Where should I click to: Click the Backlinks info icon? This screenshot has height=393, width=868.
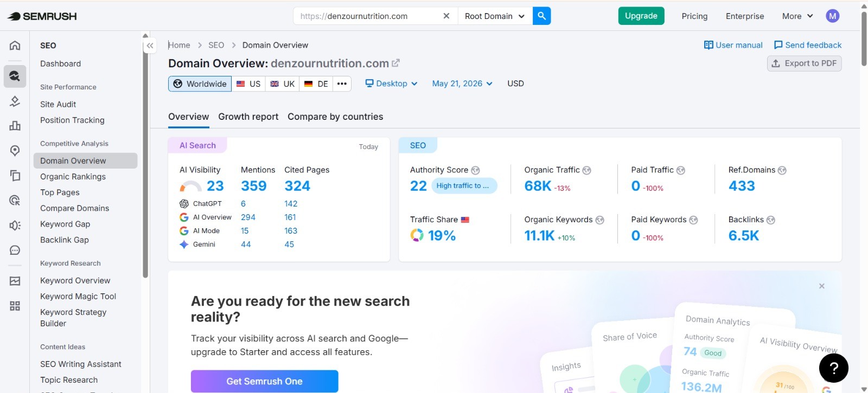[x=770, y=220]
